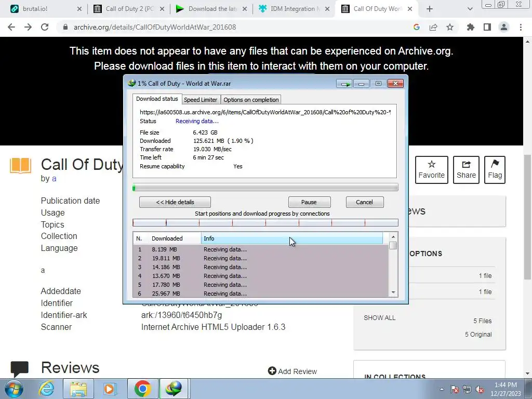
Task: Click Add Review link
Action: click(292, 371)
